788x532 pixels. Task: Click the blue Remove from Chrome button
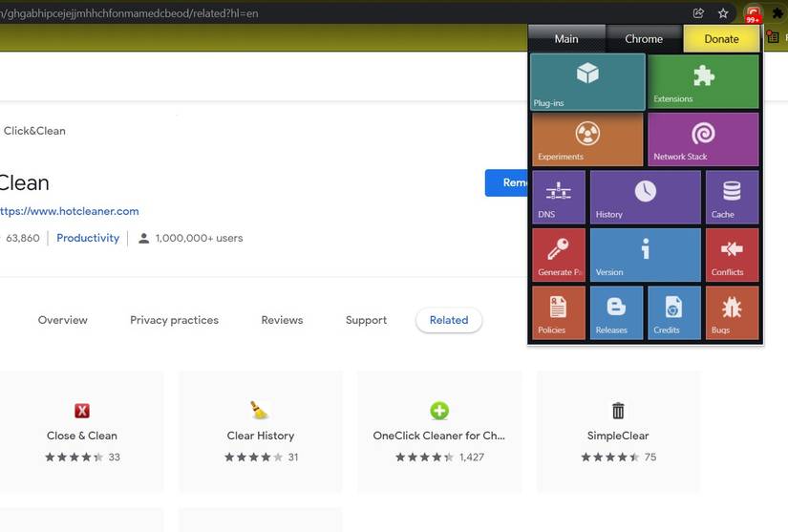point(506,182)
